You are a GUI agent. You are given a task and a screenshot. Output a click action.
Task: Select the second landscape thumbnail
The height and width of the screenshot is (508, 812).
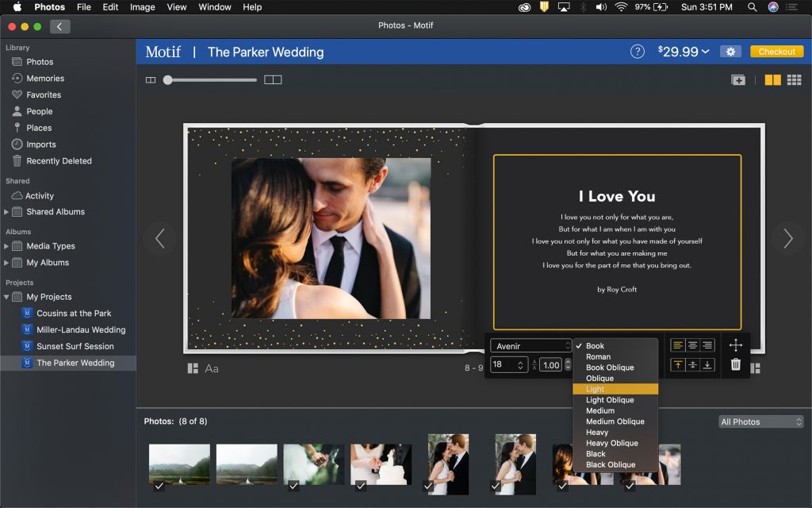click(247, 464)
